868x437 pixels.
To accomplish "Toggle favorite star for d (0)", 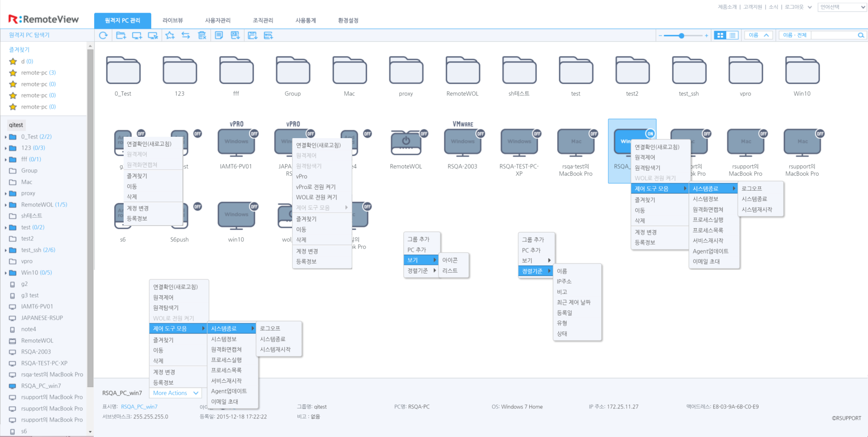I will pos(13,61).
